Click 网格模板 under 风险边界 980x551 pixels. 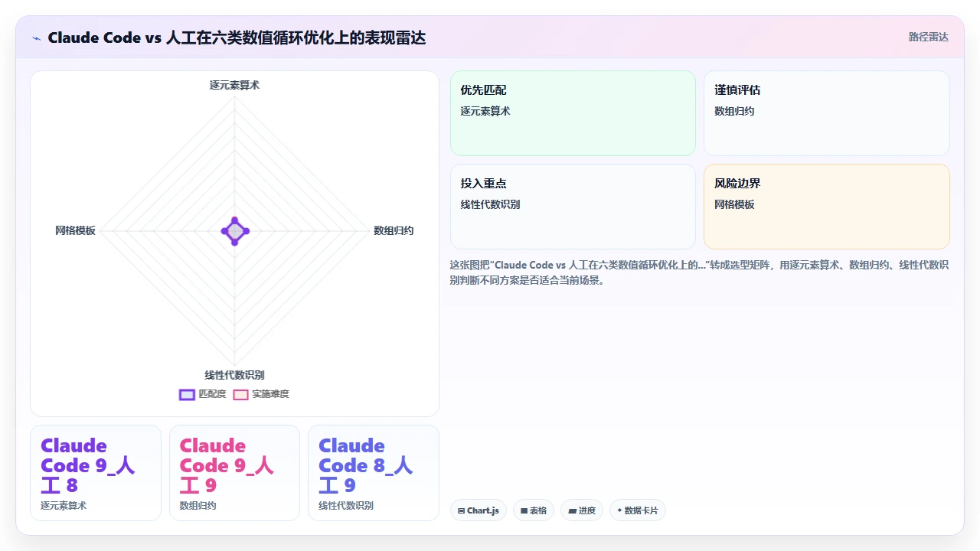(x=734, y=204)
